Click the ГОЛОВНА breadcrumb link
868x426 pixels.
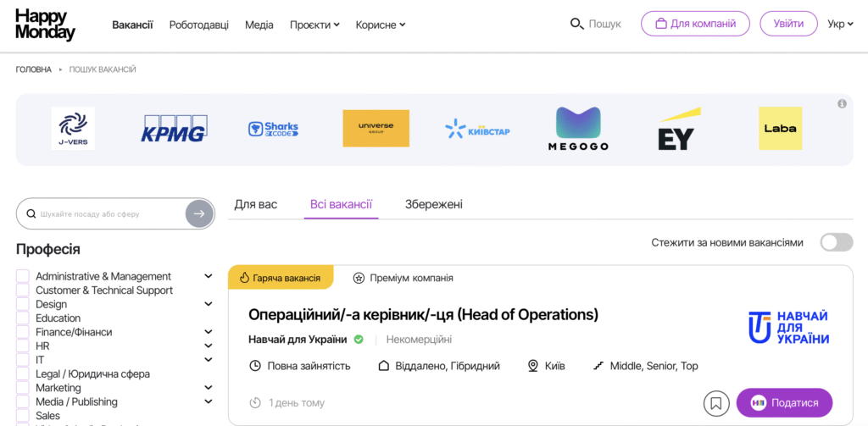tap(33, 69)
